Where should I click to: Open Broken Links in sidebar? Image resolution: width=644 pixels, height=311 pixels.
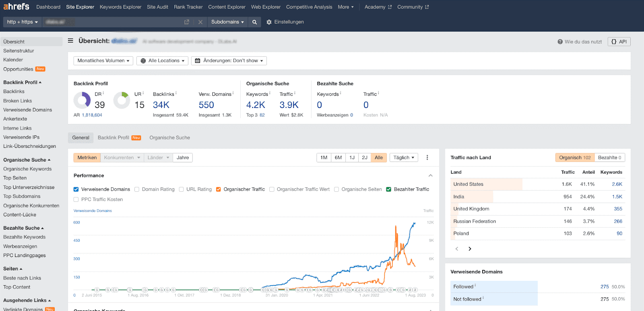point(18,101)
